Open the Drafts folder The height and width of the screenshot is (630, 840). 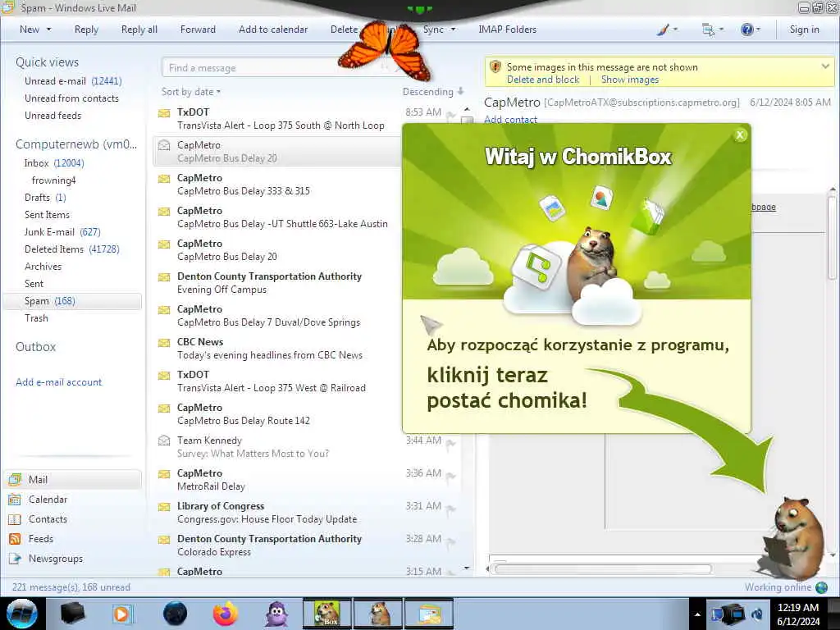click(x=45, y=197)
